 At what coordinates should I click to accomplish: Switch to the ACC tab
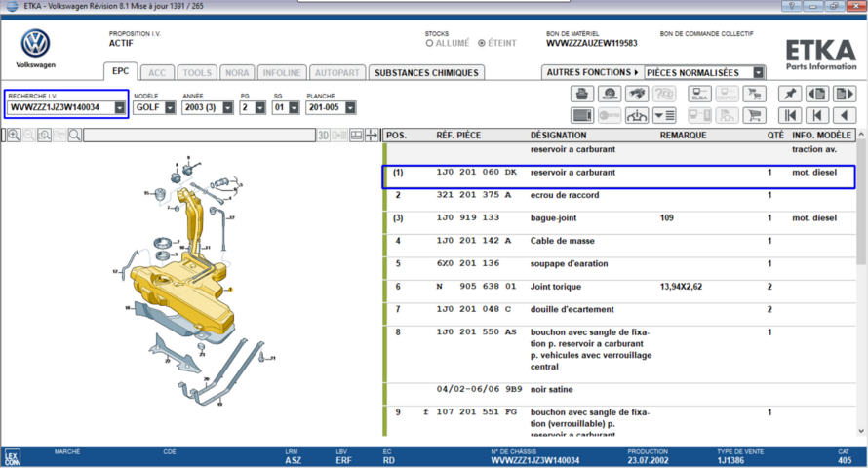[x=157, y=73]
